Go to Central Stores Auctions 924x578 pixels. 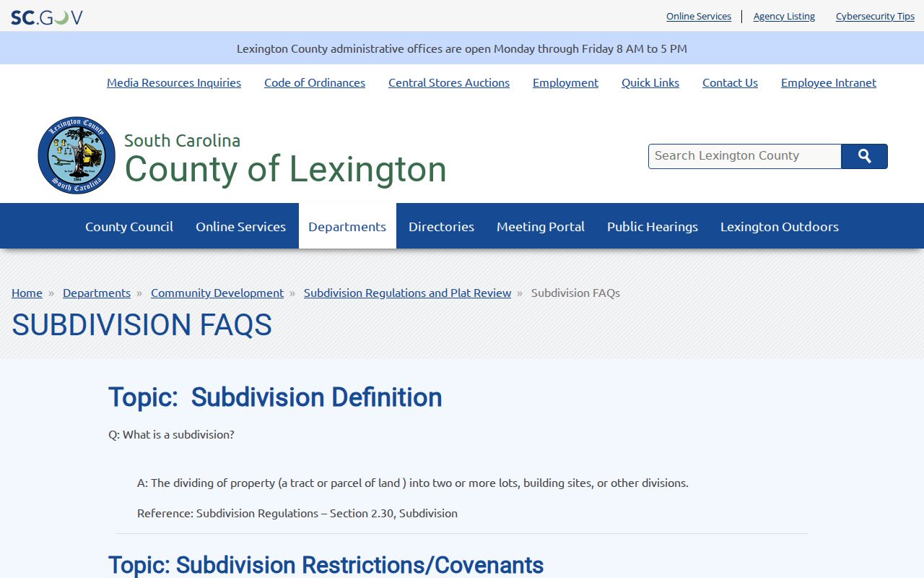449,82
